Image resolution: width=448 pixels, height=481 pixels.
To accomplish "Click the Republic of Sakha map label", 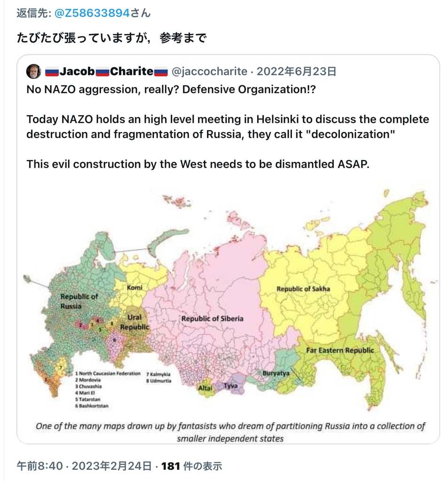I will (303, 289).
